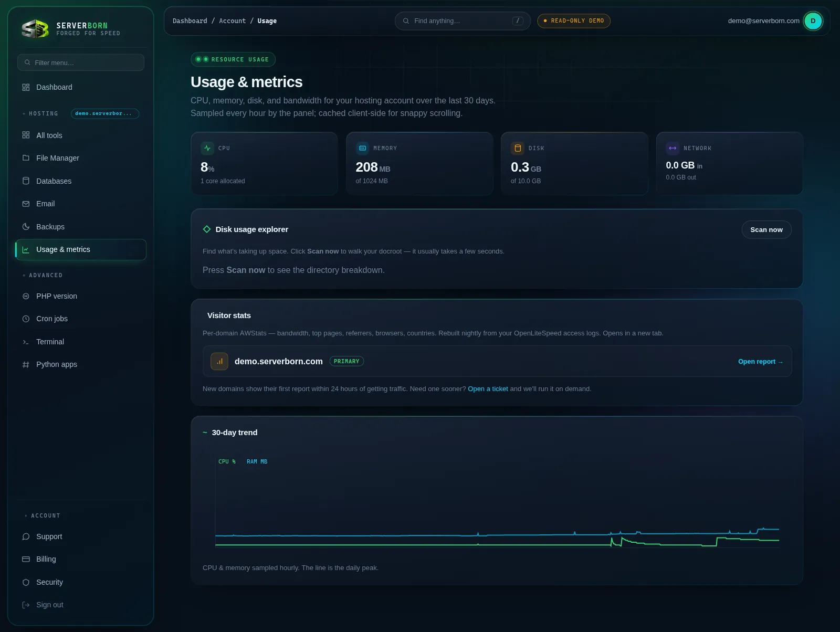Viewport: 840px width, 632px height.
Task: Click the Databases cylinder icon
Action: (26, 181)
